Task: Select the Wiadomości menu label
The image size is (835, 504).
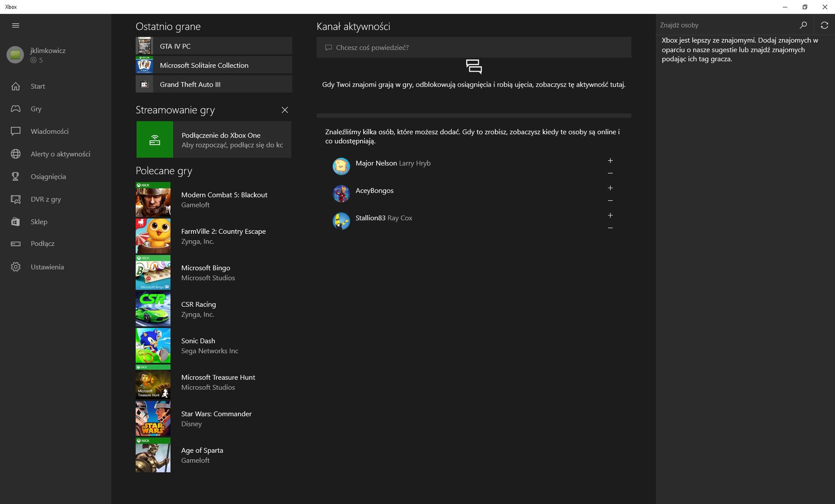Action: (x=50, y=131)
